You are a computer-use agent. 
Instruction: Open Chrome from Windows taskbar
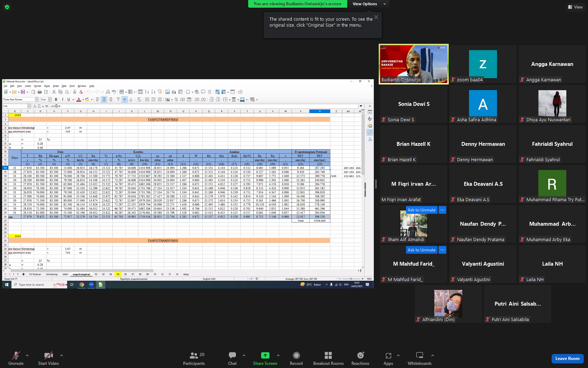tap(82, 285)
